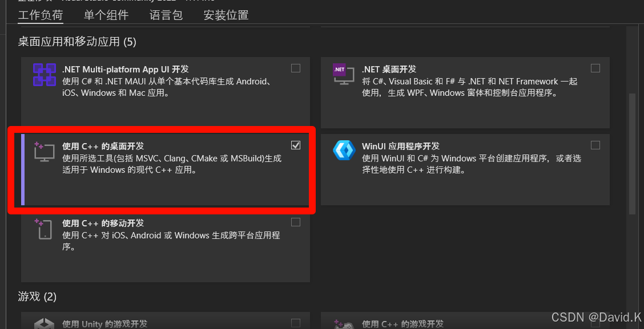The height and width of the screenshot is (329, 644).
Task: Click the C++ desktop development monitor icon
Action: 44,152
